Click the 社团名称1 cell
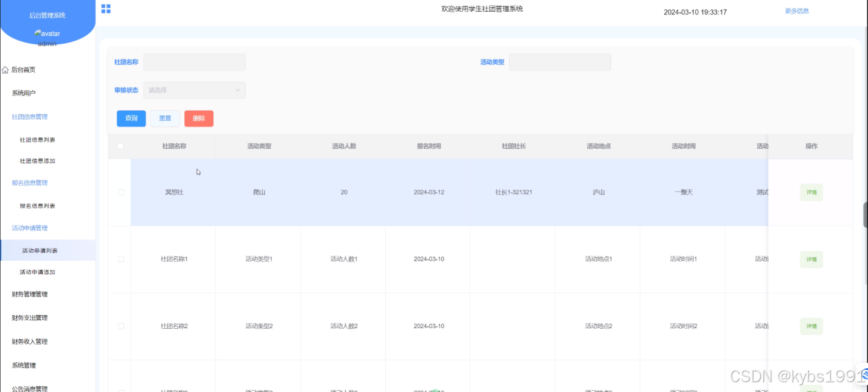 [174, 259]
